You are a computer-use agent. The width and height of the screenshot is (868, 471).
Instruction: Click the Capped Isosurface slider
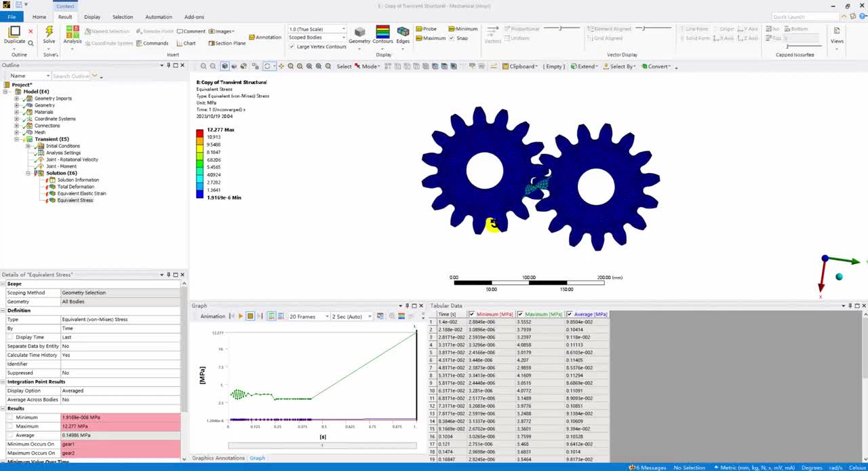point(804,45)
